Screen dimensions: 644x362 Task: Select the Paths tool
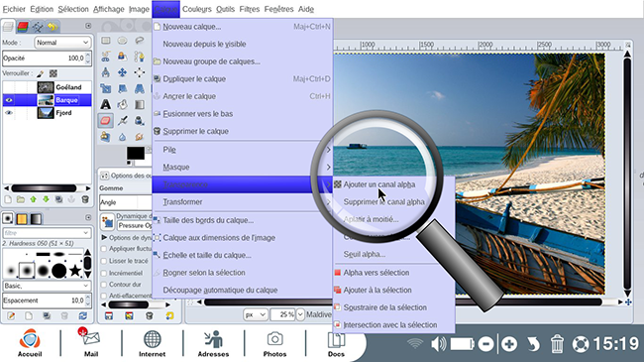tap(140, 57)
